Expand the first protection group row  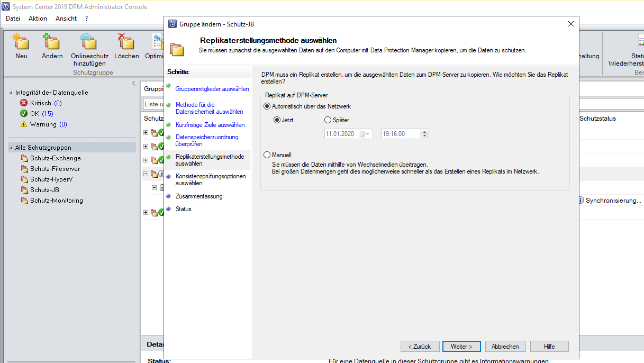tap(146, 132)
